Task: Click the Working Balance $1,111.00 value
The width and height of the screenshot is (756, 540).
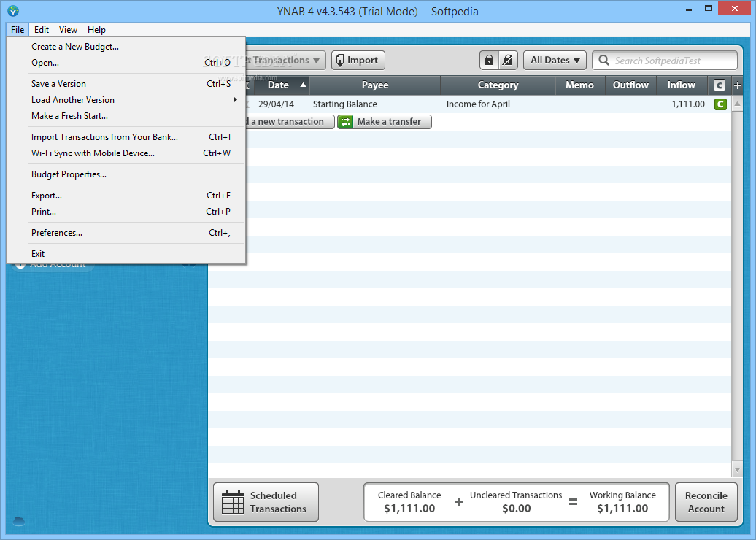Action: click(622, 509)
